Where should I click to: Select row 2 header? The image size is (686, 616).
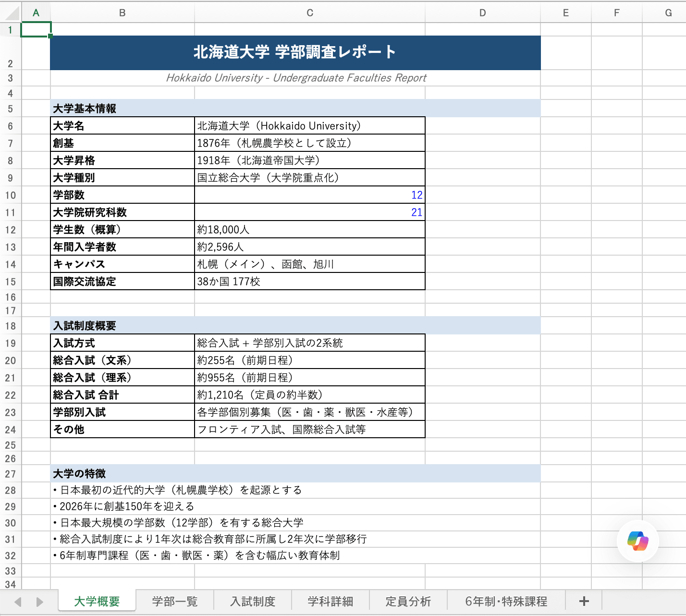pyautogui.click(x=11, y=53)
